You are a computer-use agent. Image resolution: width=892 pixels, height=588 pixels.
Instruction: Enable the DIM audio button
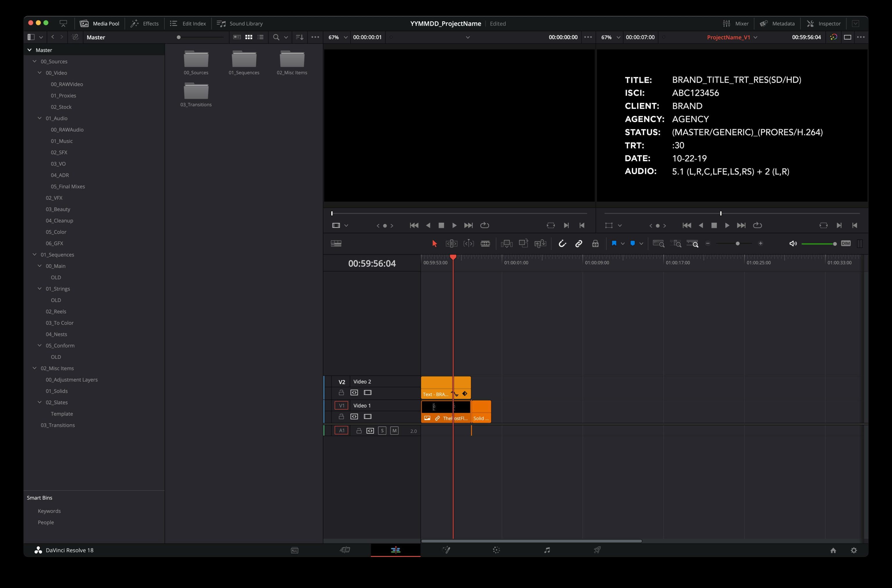pos(846,243)
